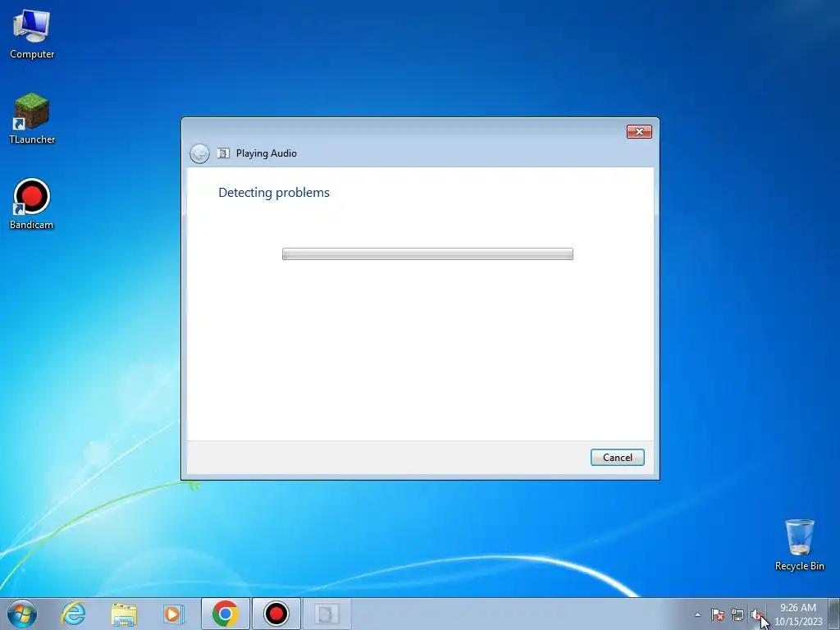The width and height of the screenshot is (840, 630).
Task: Click the Detecting problems progress bar
Action: [427, 254]
